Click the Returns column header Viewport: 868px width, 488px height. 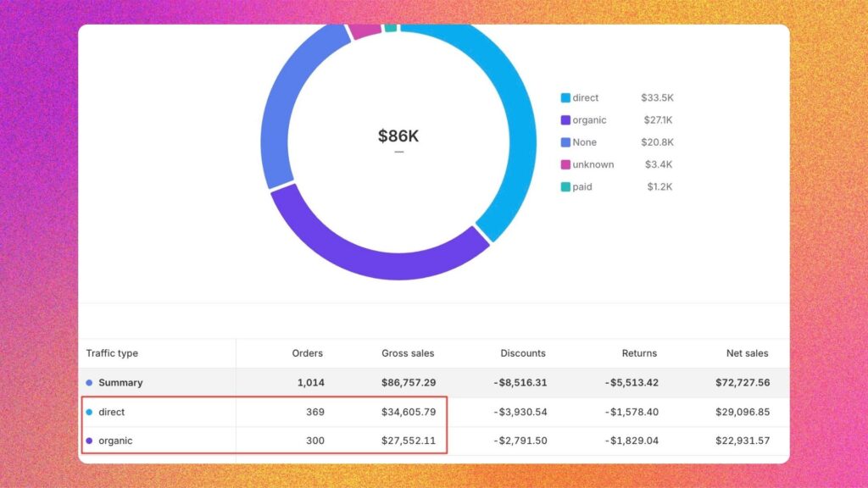637,353
